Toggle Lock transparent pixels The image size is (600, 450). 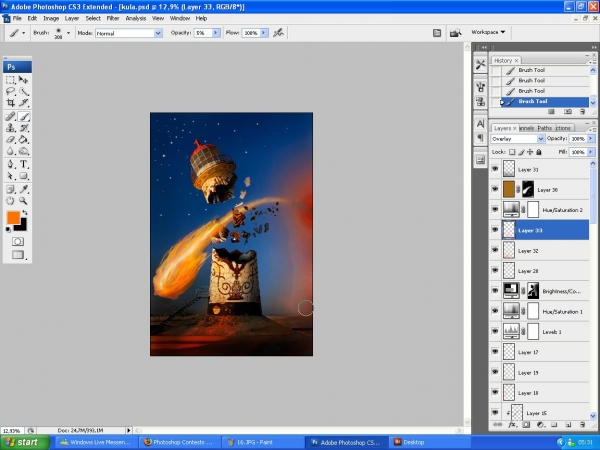click(512, 152)
